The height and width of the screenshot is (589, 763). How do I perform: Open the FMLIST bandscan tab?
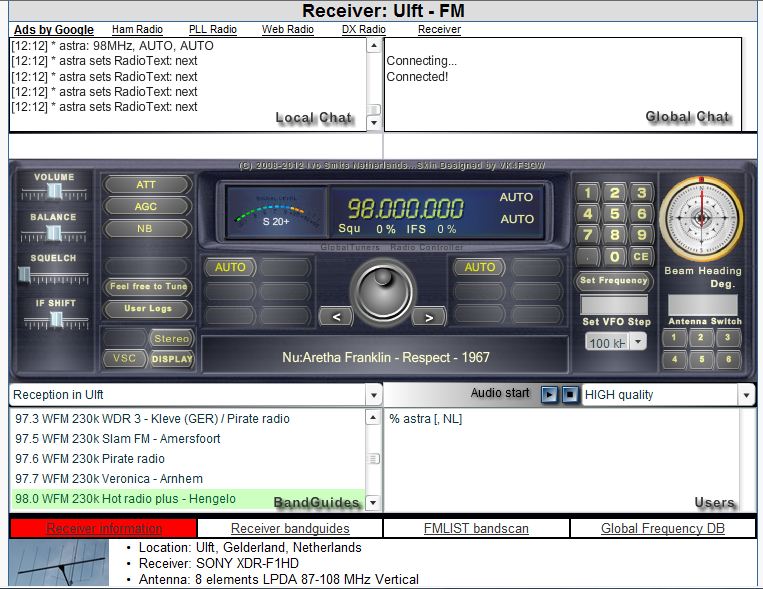point(476,528)
